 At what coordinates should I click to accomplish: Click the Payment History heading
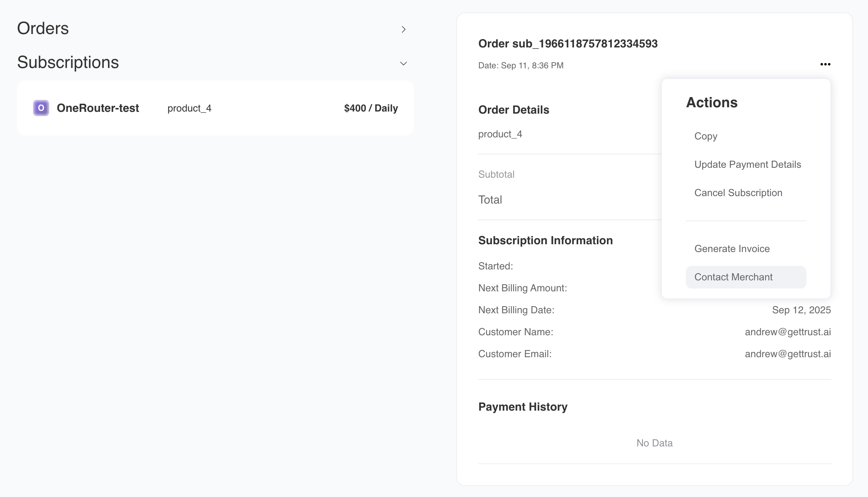click(523, 407)
